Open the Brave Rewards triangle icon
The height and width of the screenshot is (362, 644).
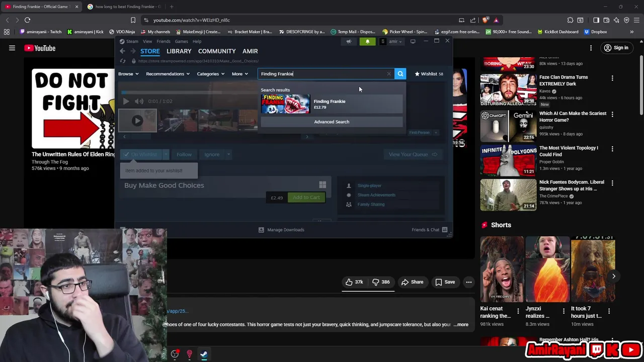[x=496, y=20]
